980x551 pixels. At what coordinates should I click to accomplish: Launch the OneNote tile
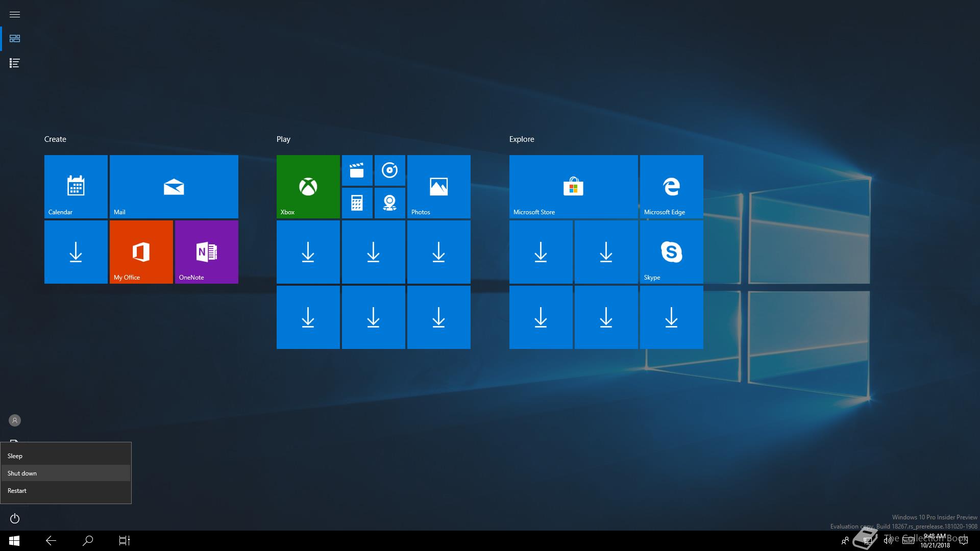[207, 252]
